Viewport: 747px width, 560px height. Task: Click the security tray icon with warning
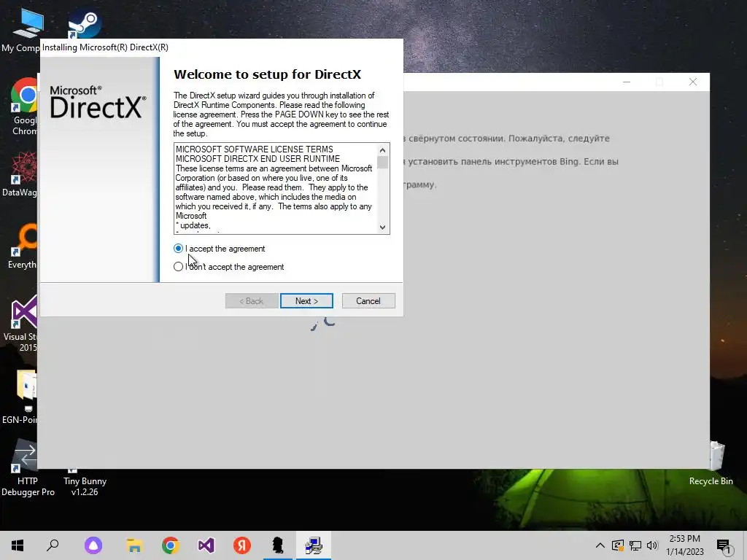(618, 545)
